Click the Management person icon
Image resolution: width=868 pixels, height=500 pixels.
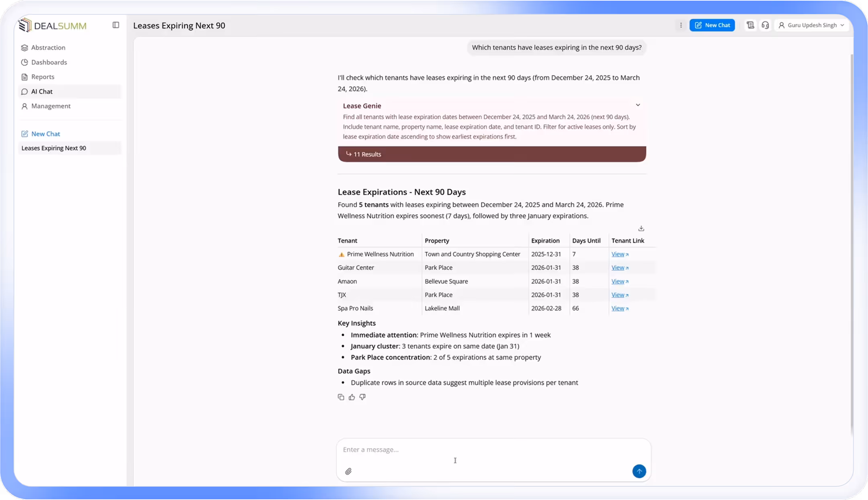tap(25, 106)
